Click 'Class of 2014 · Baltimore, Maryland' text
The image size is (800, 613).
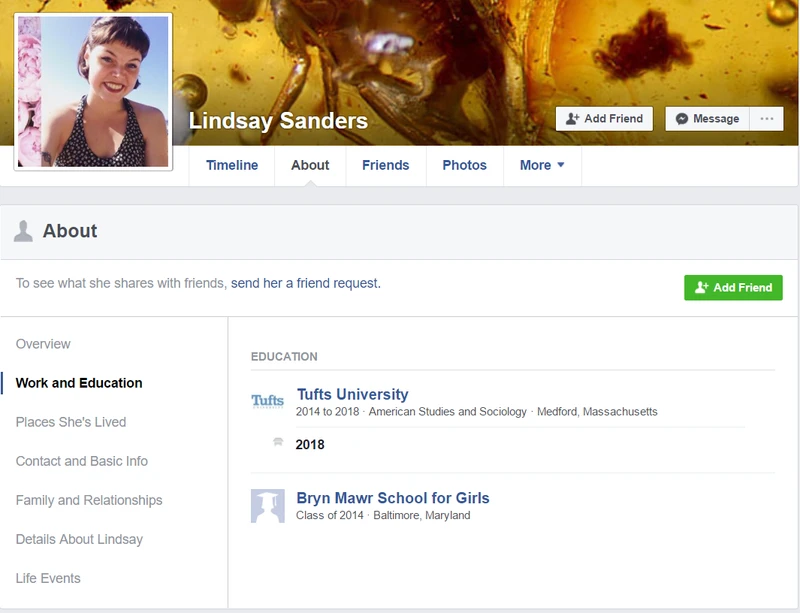(383, 516)
